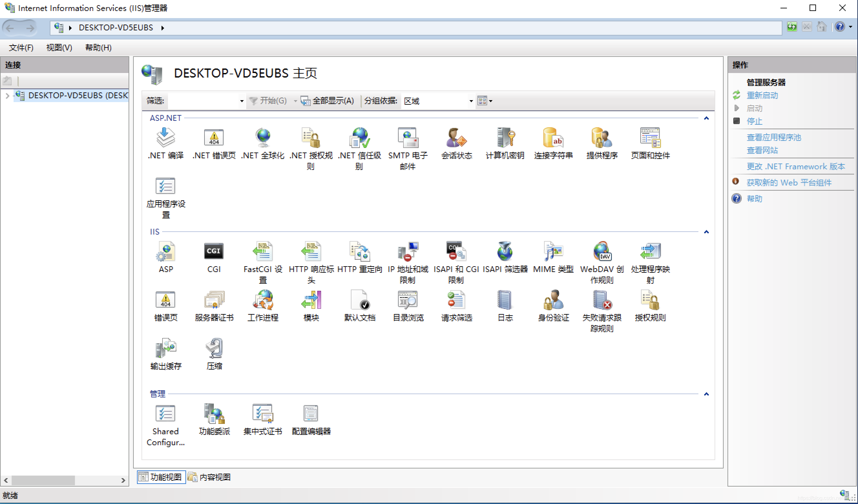The height and width of the screenshot is (504, 858).
Task: Open 工作进程 feature icon
Action: (x=263, y=300)
